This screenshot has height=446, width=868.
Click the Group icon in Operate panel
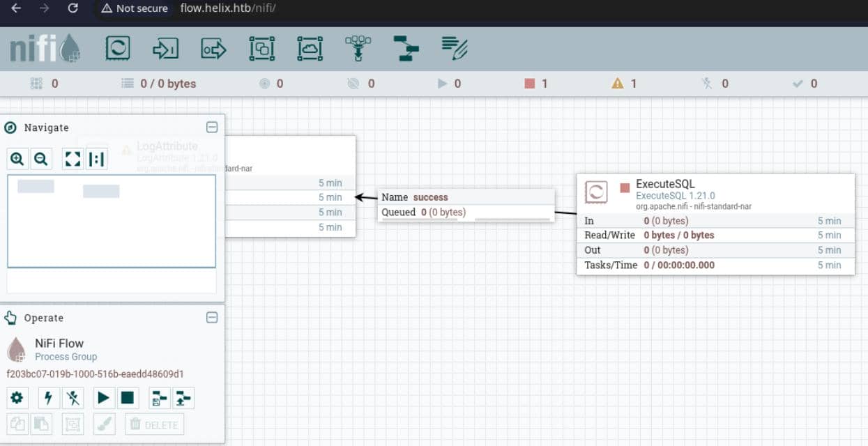coord(73,424)
